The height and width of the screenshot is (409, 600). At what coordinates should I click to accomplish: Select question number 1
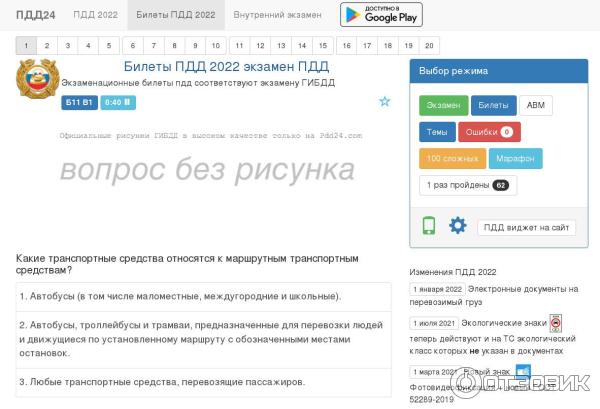coord(26,46)
